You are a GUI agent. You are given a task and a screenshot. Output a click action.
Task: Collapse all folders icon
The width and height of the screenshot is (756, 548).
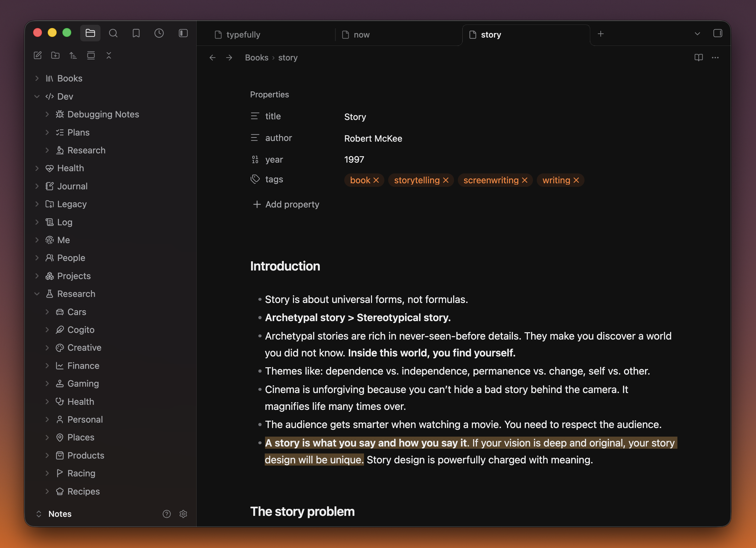(109, 55)
